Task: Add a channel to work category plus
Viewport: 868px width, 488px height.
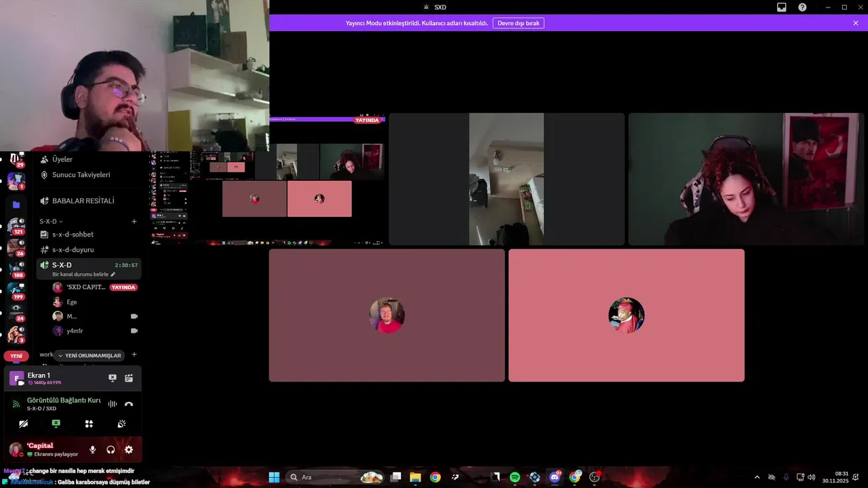Action: (134, 354)
